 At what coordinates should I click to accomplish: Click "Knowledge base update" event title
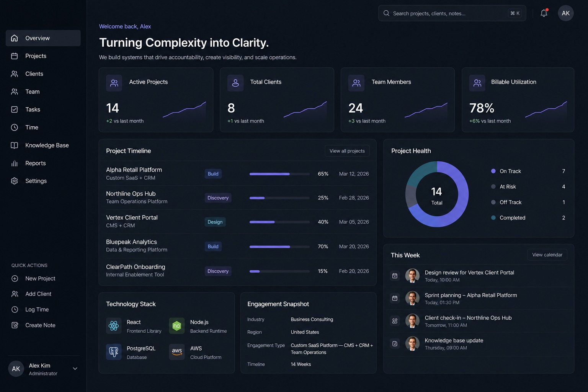pos(454,340)
